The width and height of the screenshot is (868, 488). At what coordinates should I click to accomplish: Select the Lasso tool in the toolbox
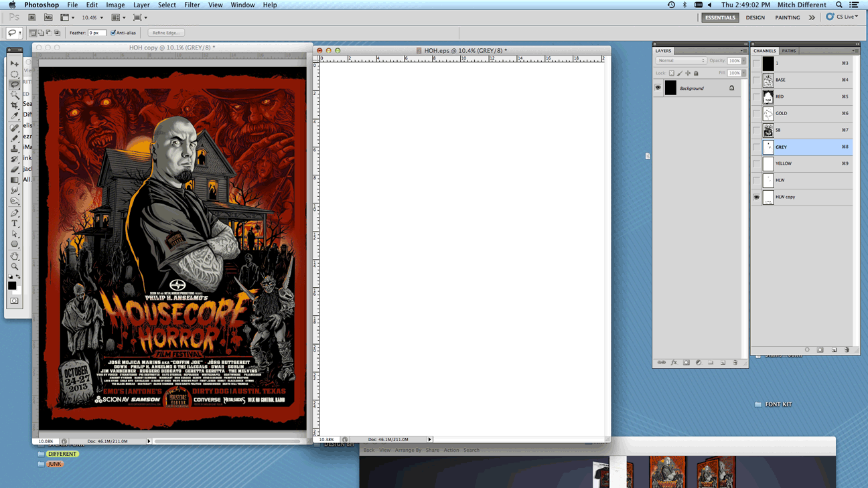[x=14, y=84]
